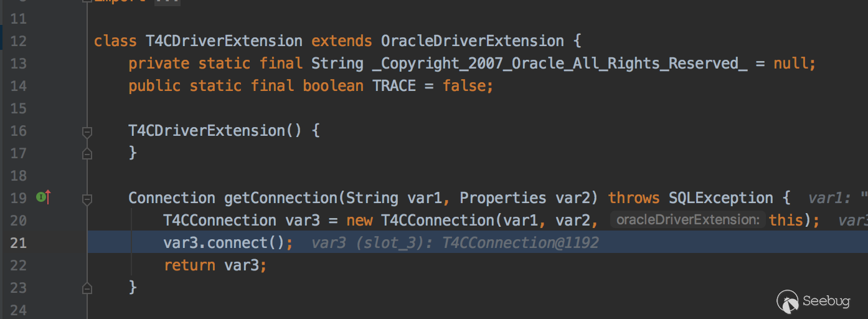This screenshot has width=868, height=319.
Task: Click the TRACE field name on line 14
Action: point(394,86)
